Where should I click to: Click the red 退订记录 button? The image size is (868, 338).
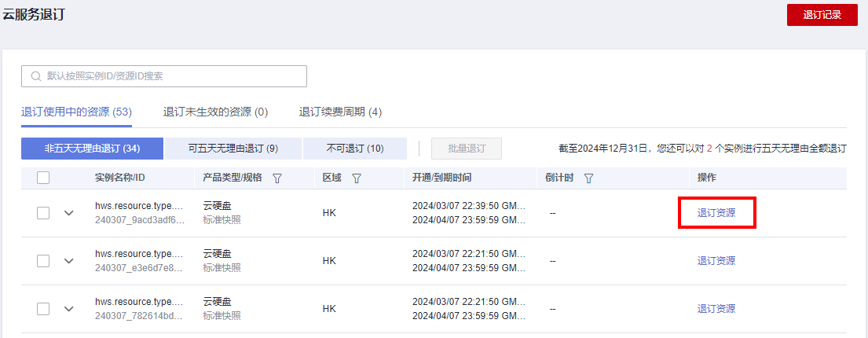[822, 15]
